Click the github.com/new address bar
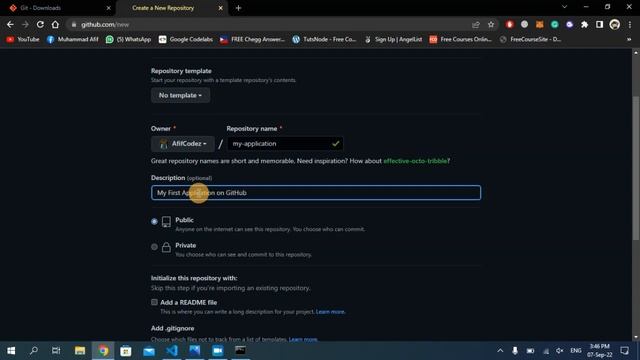This screenshot has width=640, height=360. point(269,24)
